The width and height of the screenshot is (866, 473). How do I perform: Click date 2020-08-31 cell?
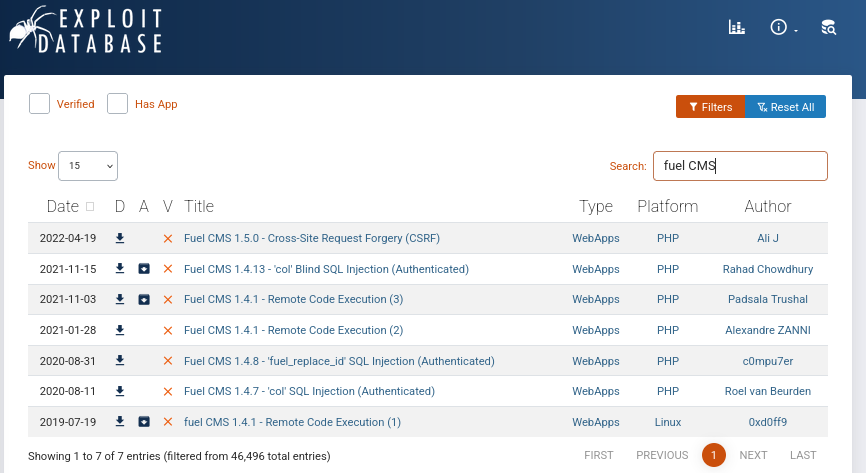tap(68, 361)
